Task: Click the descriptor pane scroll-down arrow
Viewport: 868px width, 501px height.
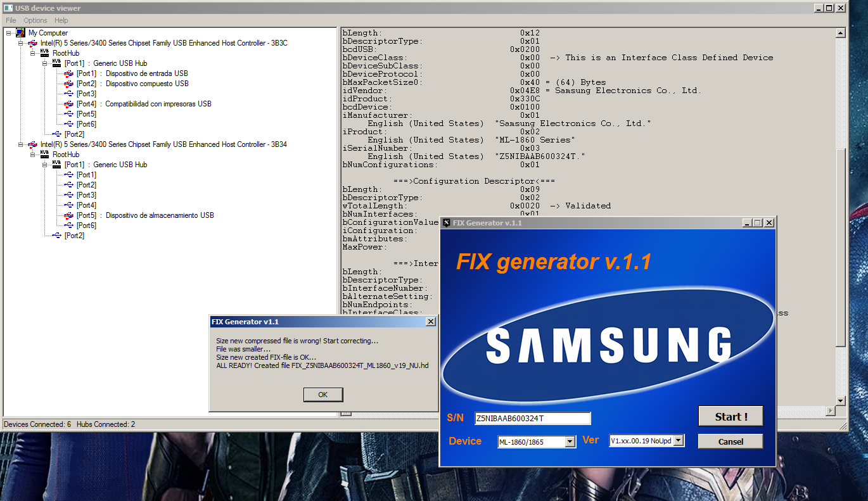Action: tap(841, 401)
